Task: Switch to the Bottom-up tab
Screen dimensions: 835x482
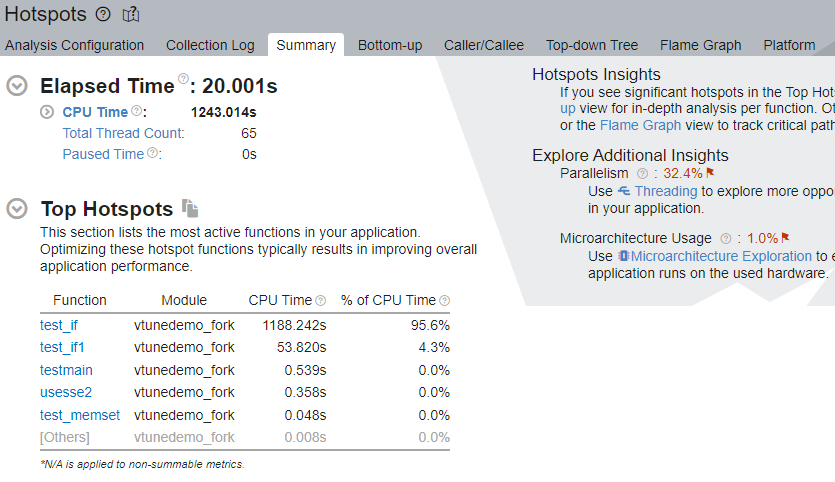Action: [390, 45]
